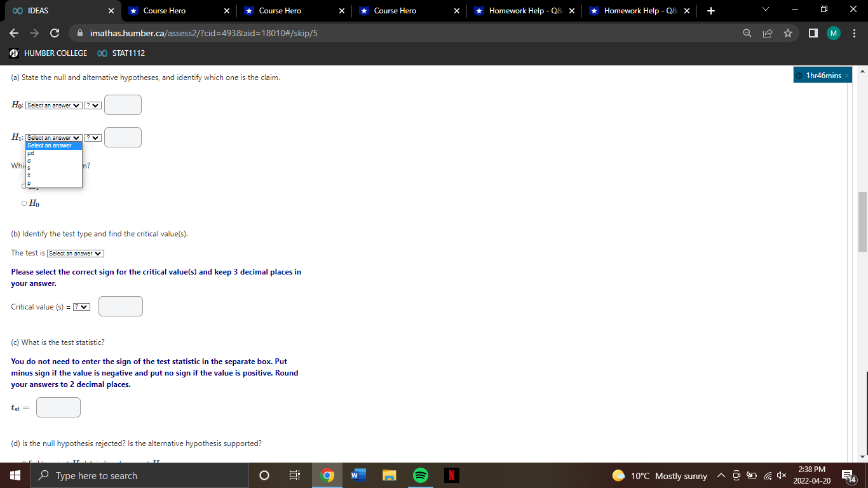Open Task View on the taskbar
The image size is (868, 488).
click(295, 475)
